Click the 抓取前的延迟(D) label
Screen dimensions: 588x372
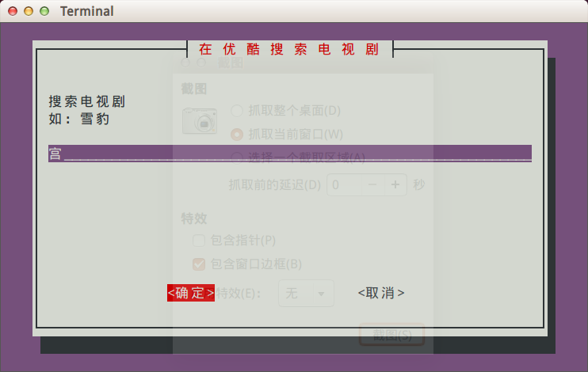tap(275, 184)
